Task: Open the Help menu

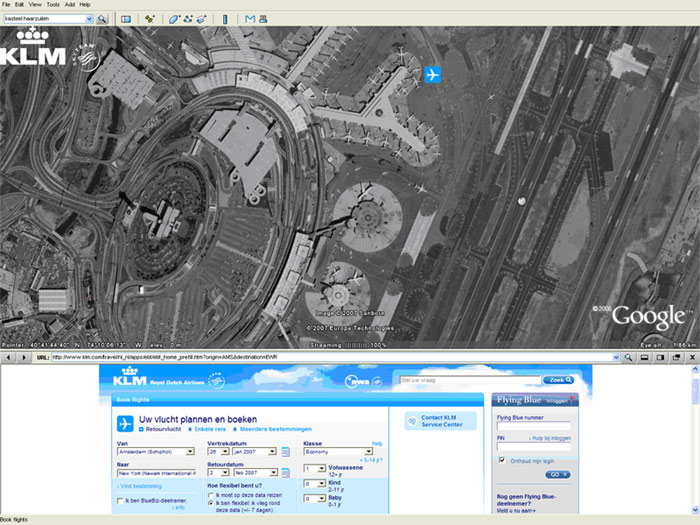Action: [85, 4]
